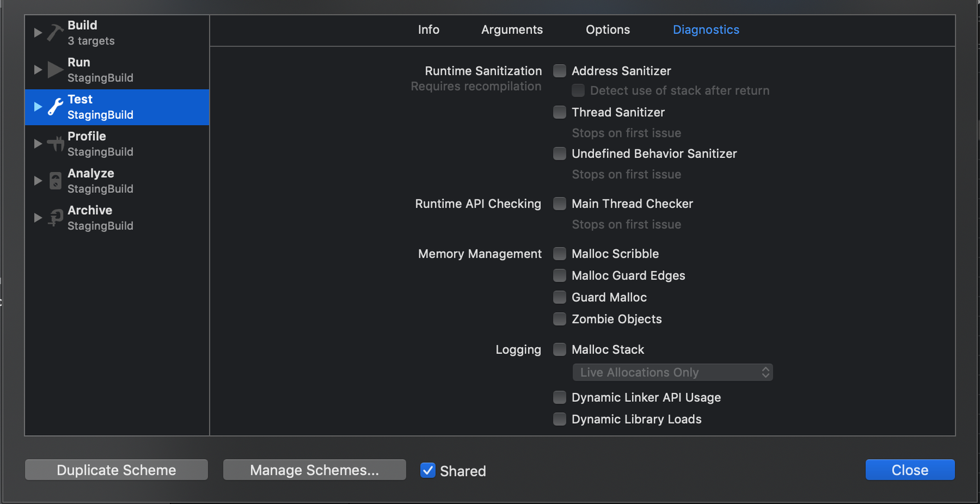Turn on Zombie Objects

point(559,319)
